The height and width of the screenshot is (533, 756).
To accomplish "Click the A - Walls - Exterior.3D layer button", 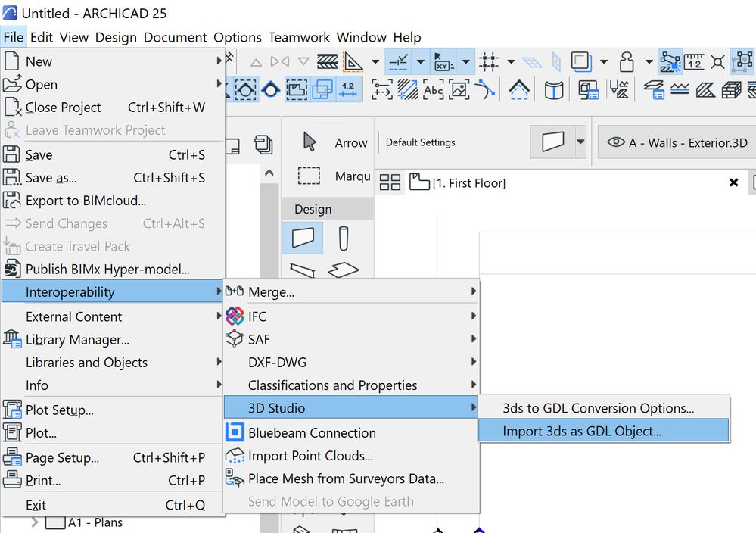I will (x=677, y=142).
